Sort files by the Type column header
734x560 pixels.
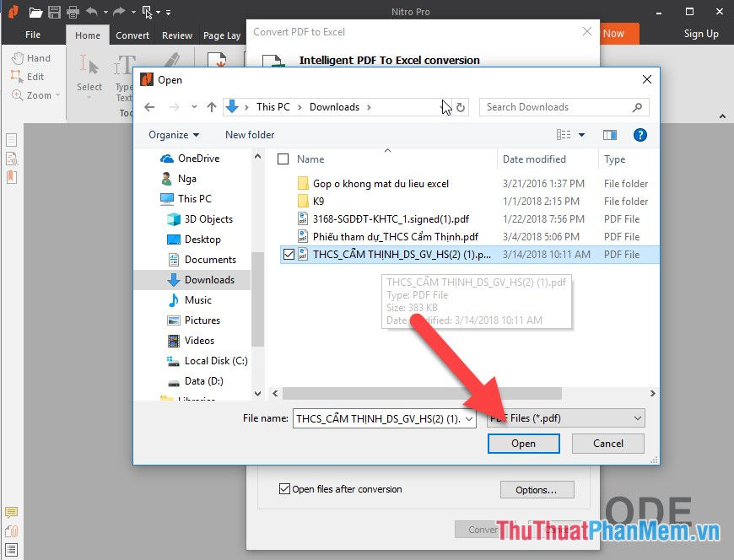(615, 159)
